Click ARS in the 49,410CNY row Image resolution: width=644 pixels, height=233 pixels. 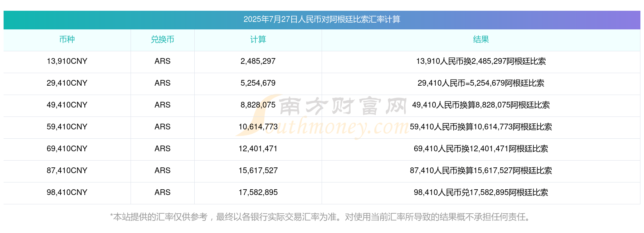(x=162, y=105)
